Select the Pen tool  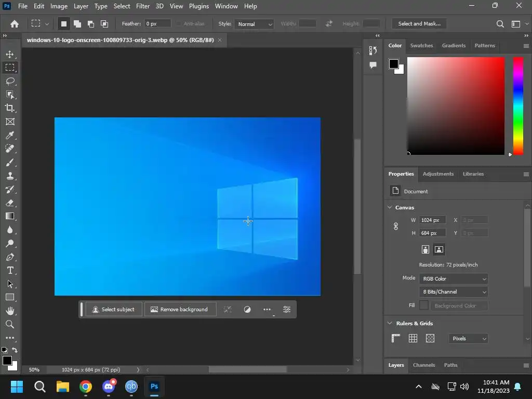[x=10, y=257]
